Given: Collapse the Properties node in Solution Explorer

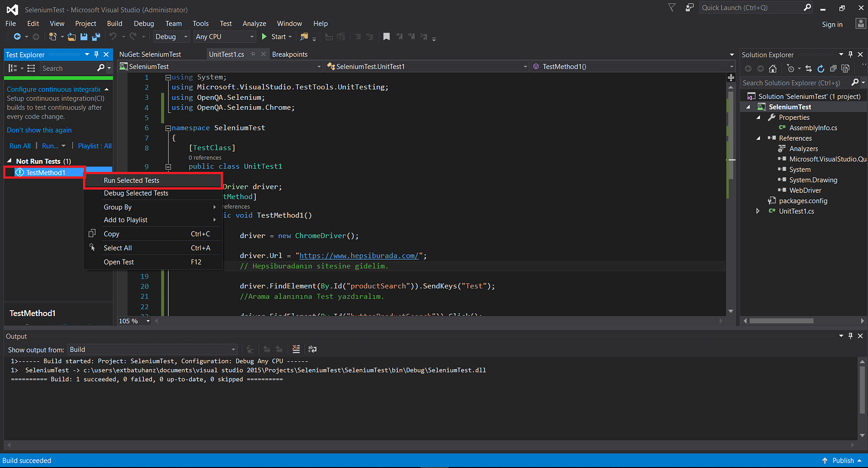Looking at the screenshot, I should [x=758, y=118].
